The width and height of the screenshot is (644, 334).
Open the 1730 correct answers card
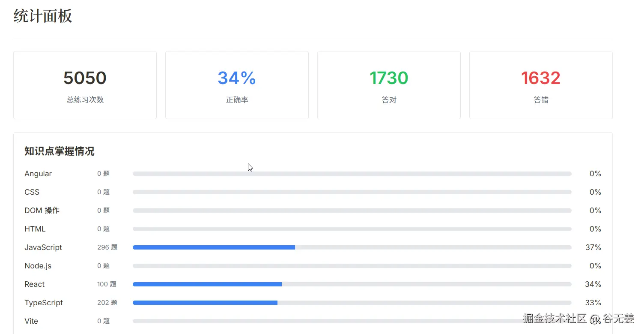coord(389,85)
